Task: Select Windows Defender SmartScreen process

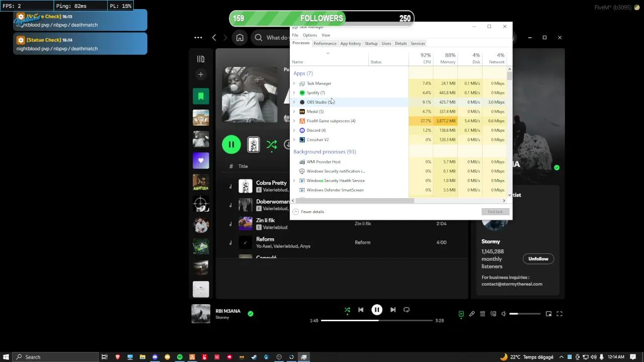Action: pyautogui.click(x=335, y=190)
